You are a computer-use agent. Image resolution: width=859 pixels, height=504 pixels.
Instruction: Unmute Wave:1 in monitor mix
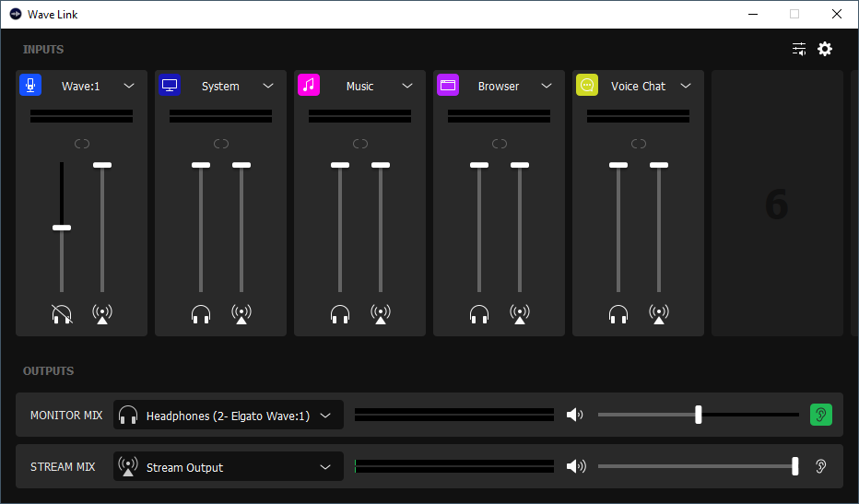point(62,314)
